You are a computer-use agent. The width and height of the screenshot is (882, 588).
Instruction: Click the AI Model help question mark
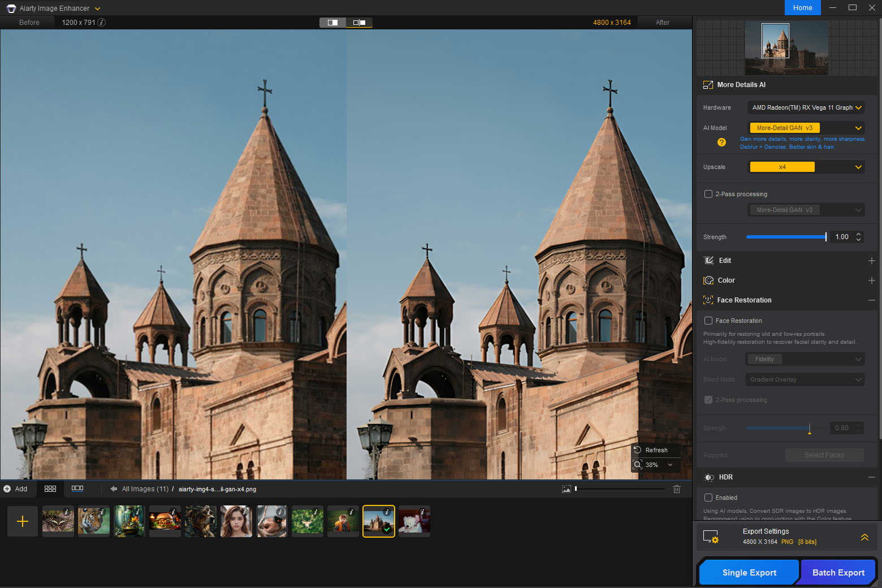coord(721,142)
